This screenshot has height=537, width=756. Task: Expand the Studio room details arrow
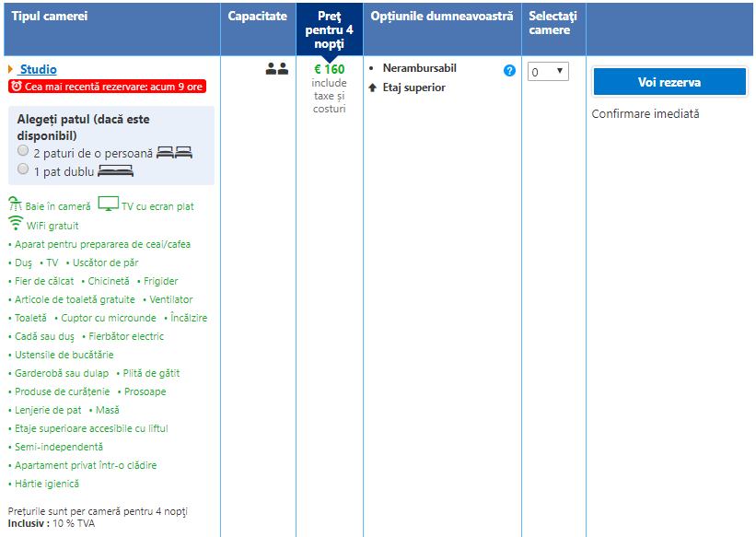tap(10, 69)
